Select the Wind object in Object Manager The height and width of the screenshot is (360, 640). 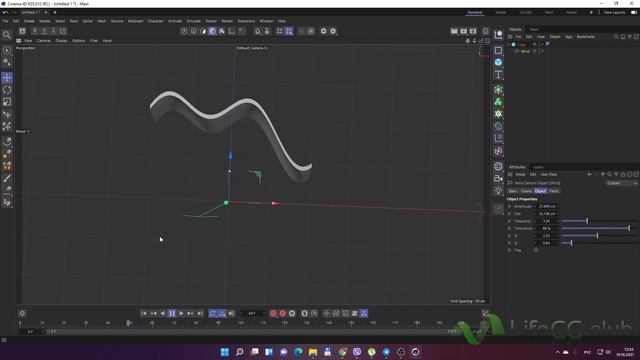coord(525,51)
